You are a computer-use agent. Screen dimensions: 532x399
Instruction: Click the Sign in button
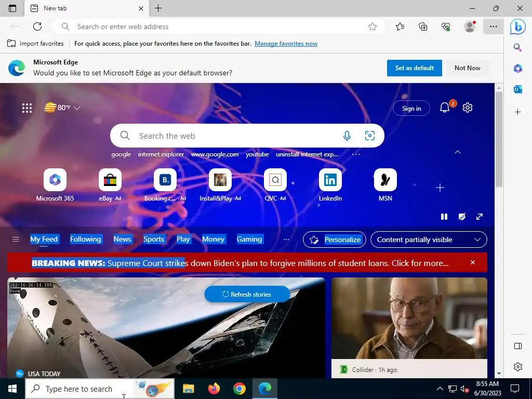(x=411, y=108)
